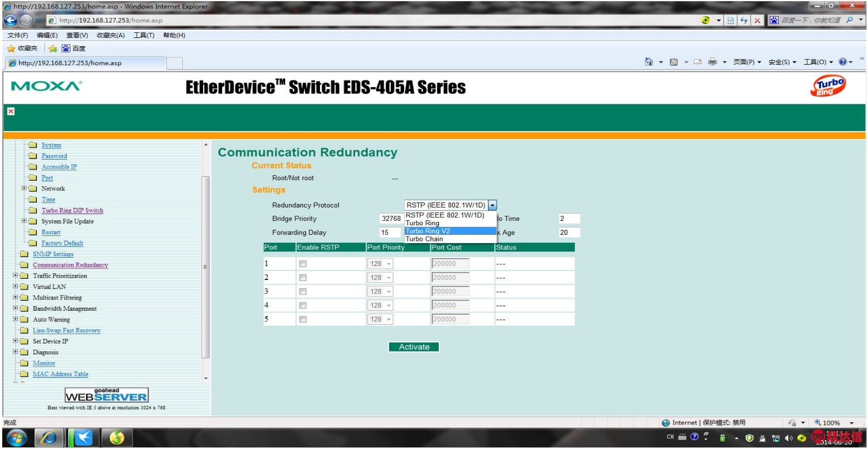Click the Internet Explorer taskbar icon

pos(49,438)
